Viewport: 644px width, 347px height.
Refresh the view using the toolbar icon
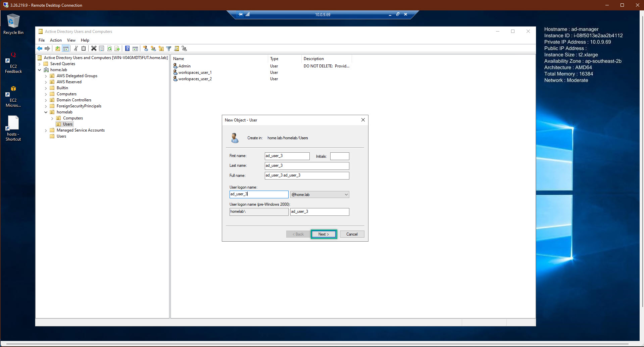pyautogui.click(x=110, y=48)
